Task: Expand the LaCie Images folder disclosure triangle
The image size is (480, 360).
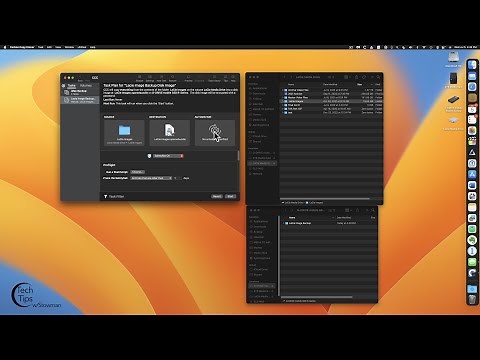Action: coord(283,101)
